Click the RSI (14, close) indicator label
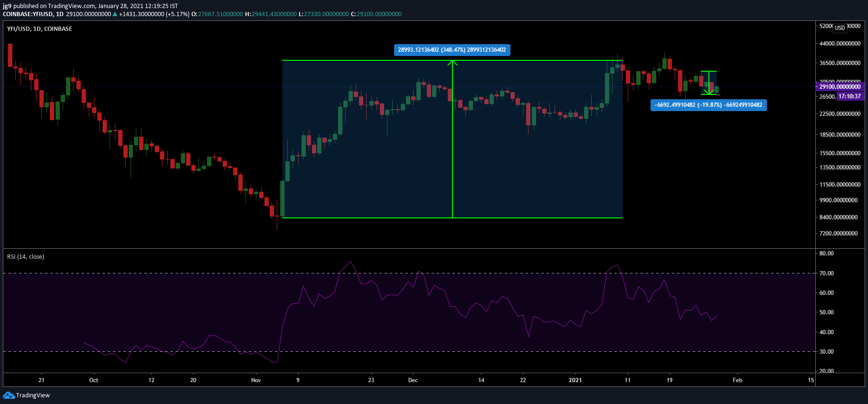Screen dimensions: 868x404 click(x=26, y=257)
